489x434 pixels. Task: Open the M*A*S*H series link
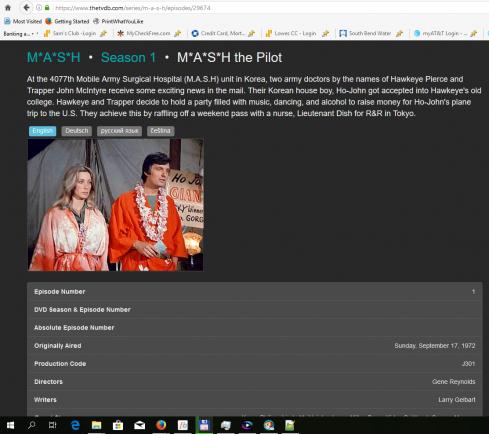[x=54, y=57]
